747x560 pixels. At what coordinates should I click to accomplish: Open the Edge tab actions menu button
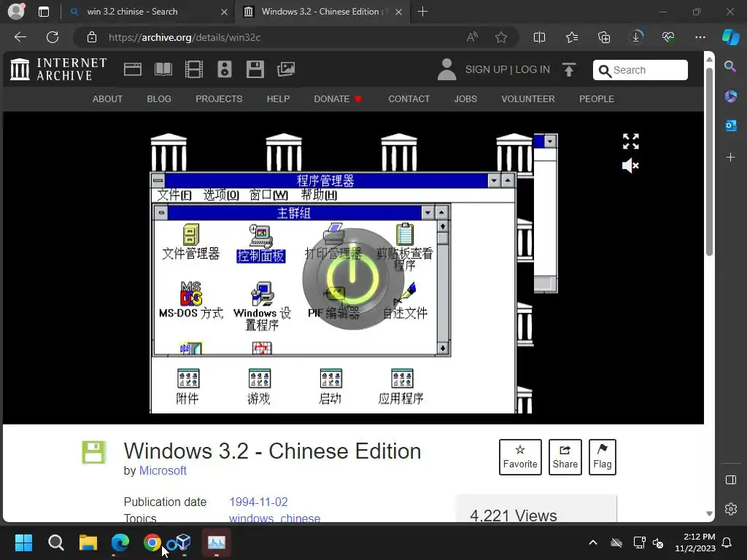(43, 12)
